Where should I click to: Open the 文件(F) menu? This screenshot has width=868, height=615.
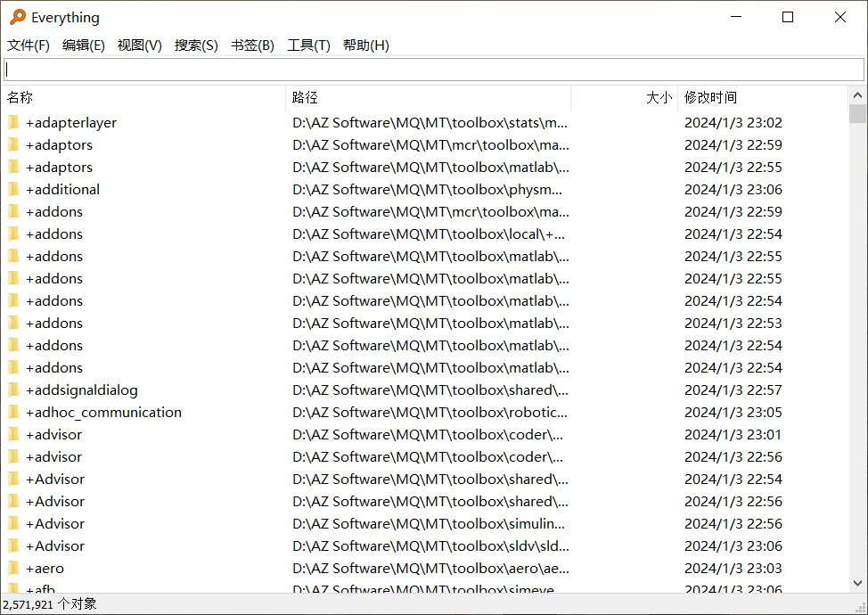[29, 45]
